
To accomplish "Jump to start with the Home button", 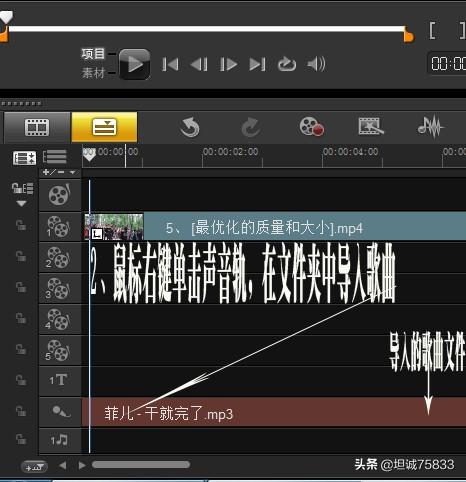I will pyautogui.click(x=170, y=64).
